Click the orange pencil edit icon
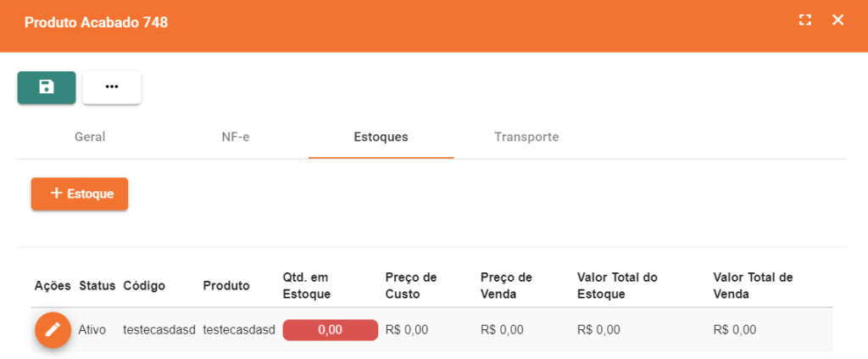 (53, 329)
